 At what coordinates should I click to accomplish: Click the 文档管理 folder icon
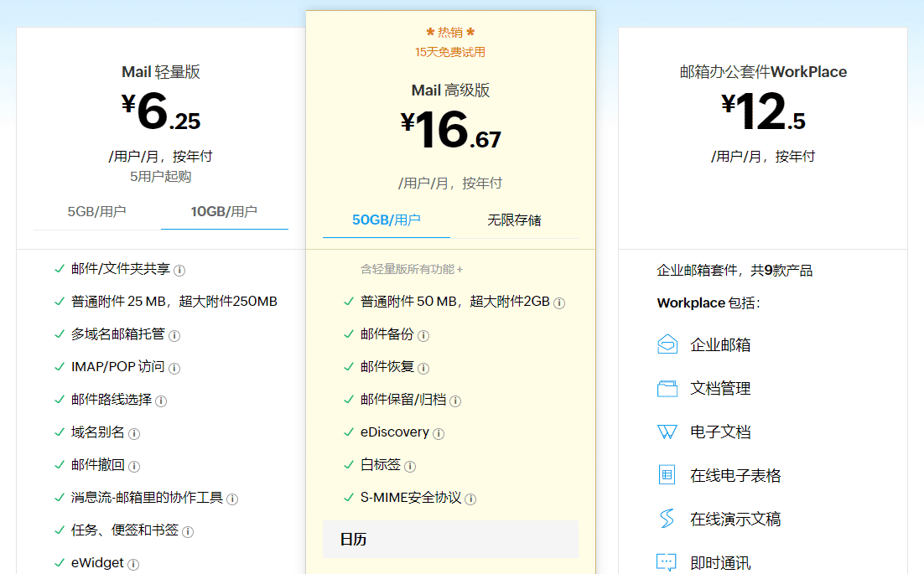pos(667,389)
